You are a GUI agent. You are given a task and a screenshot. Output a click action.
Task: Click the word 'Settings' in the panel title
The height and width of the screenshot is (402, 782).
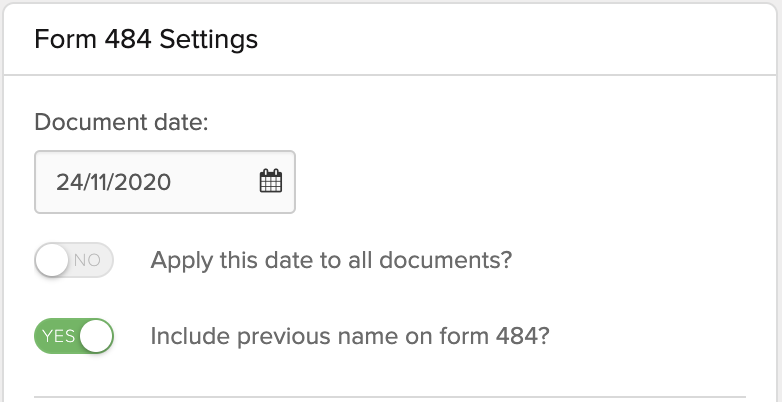[208, 40]
